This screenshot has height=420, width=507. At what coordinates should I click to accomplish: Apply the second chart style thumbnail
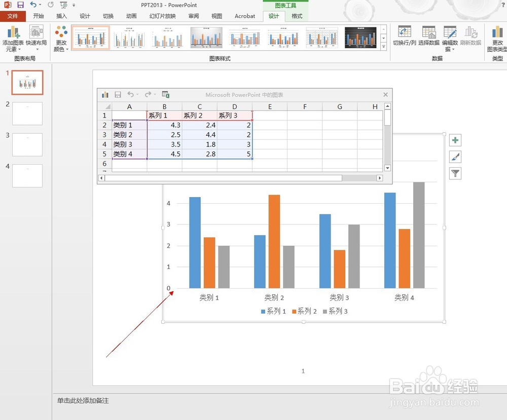129,37
